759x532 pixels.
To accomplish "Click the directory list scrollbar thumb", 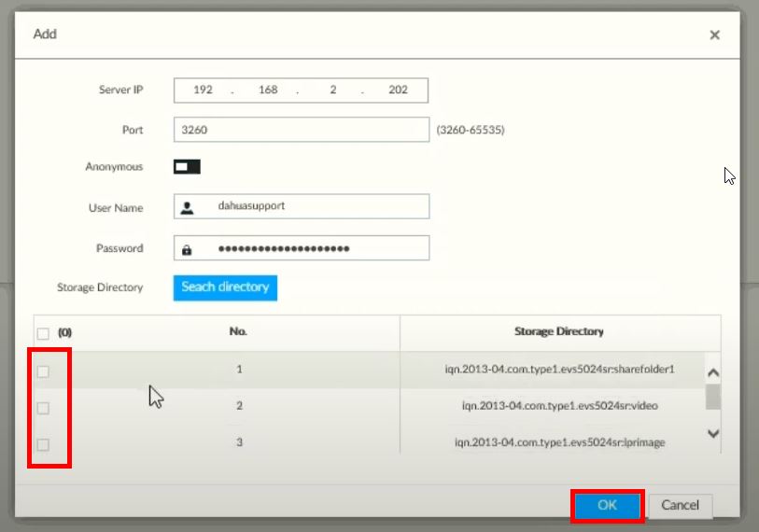I will pyautogui.click(x=713, y=397).
